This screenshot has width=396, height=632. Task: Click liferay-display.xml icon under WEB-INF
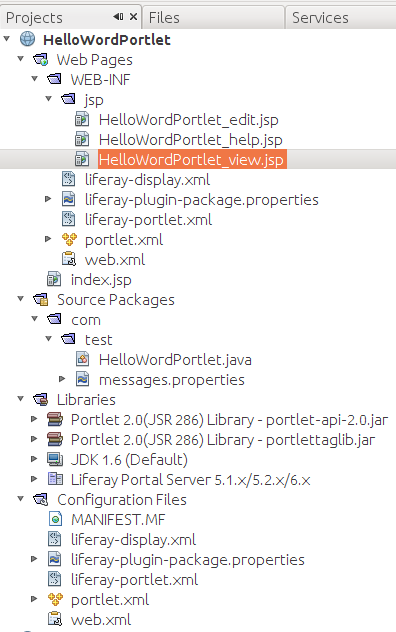(69, 179)
